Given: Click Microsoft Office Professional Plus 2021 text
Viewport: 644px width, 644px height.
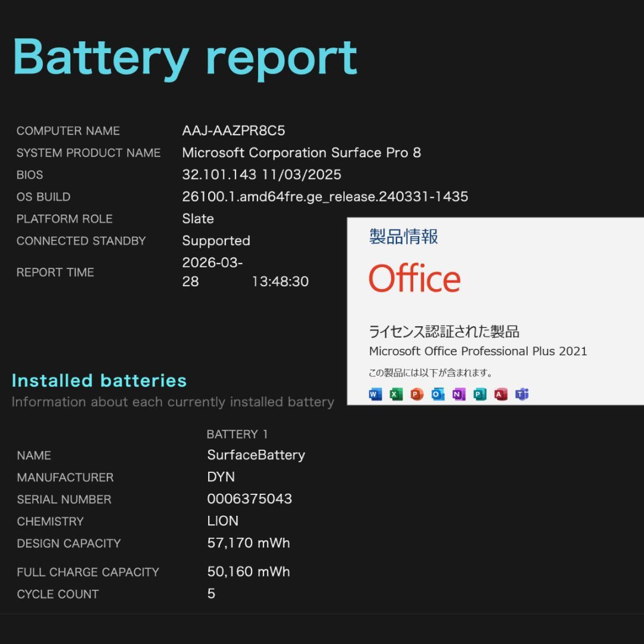Looking at the screenshot, I should click(478, 351).
